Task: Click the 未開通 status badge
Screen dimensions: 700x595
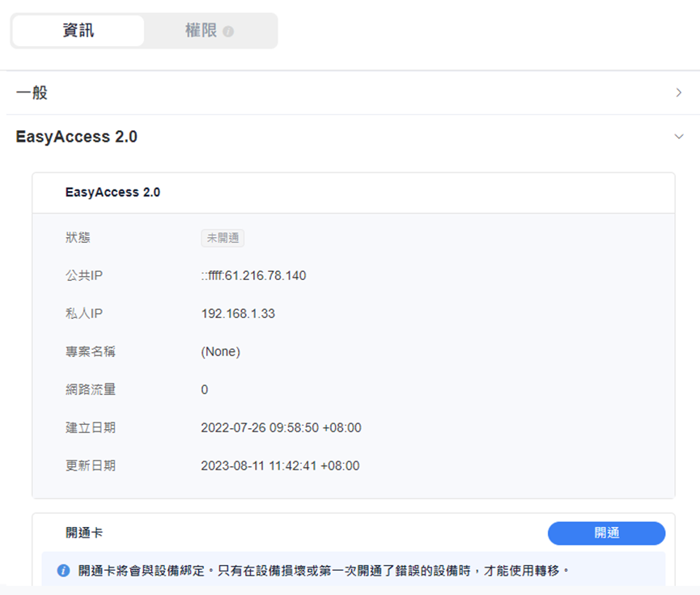Action: pyautogui.click(x=223, y=238)
